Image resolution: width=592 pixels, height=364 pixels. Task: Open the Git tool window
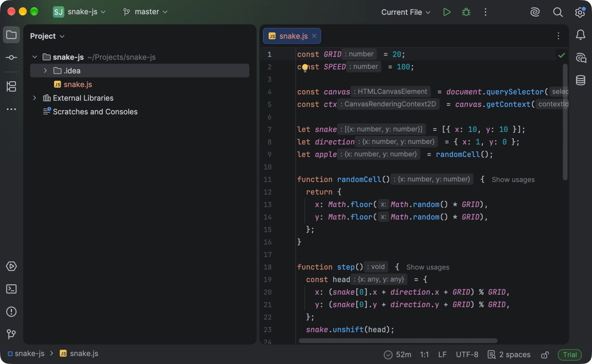[x=11, y=334]
